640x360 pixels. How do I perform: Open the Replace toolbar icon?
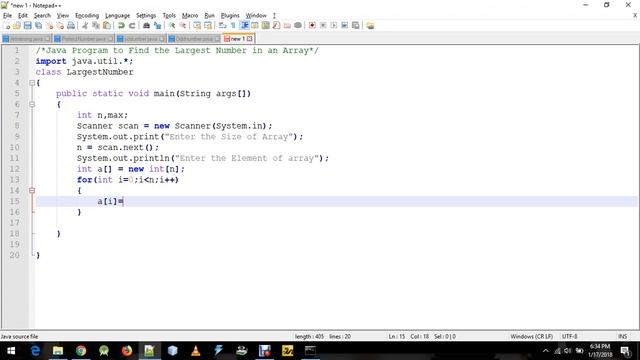(157, 26)
